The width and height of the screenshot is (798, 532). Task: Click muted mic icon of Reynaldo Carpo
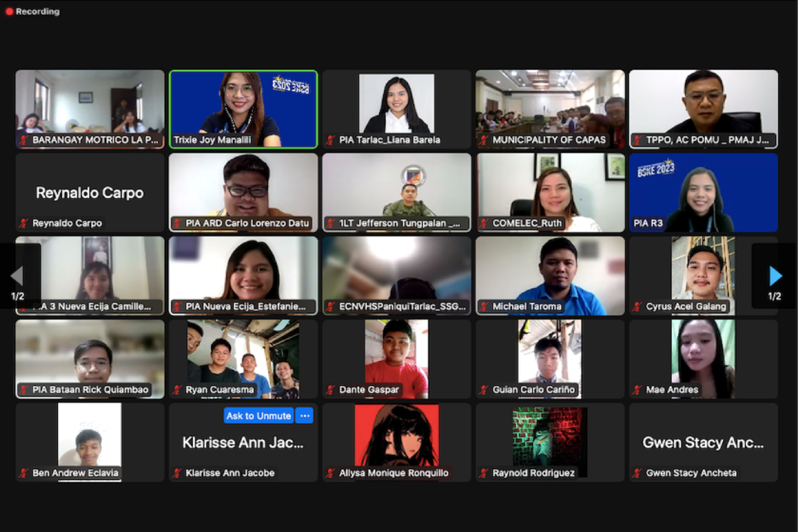pyautogui.click(x=23, y=223)
